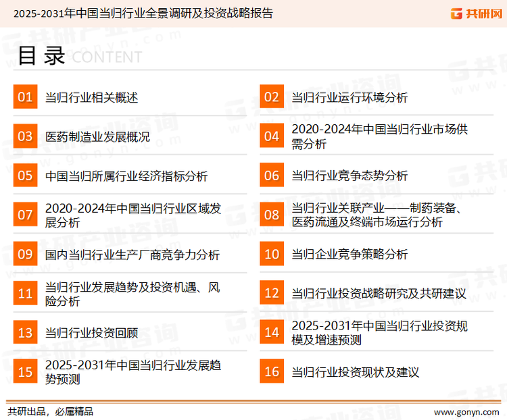The image size is (507, 420).
Task: Select 当归行业投资战略研究及共研建议 entry
Action: click(379, 294)
